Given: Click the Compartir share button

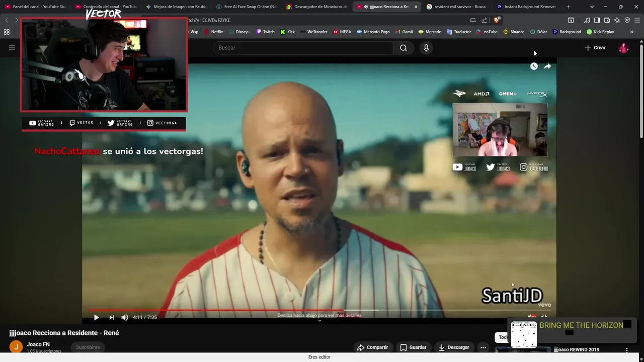Looking at the screenshot, I should pyautogui.click(x=372, y=347).
